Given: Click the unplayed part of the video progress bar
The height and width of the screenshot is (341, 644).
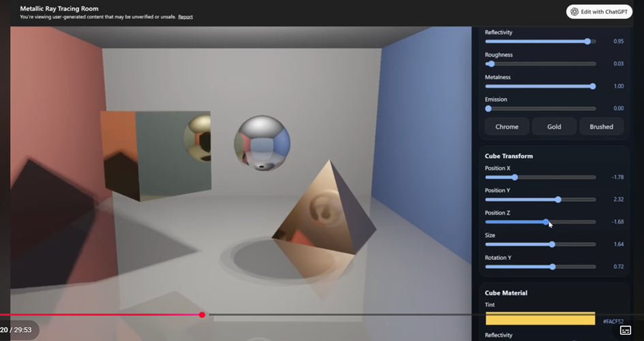Looking at the screenshot, I should [409, 314].
